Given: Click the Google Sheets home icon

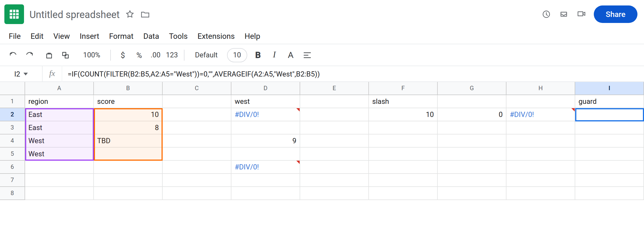Looking at the screenshot, I should 14,14.
